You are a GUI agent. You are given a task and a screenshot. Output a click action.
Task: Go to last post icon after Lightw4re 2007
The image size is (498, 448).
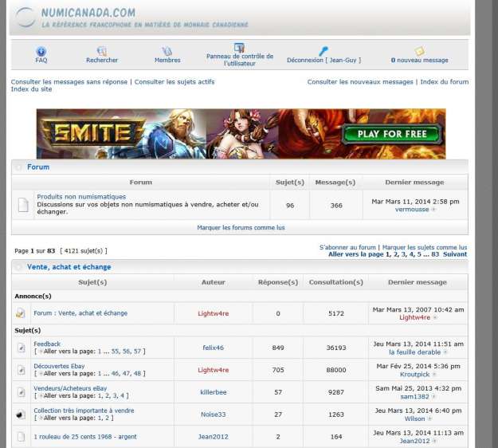tap(435, 317)
